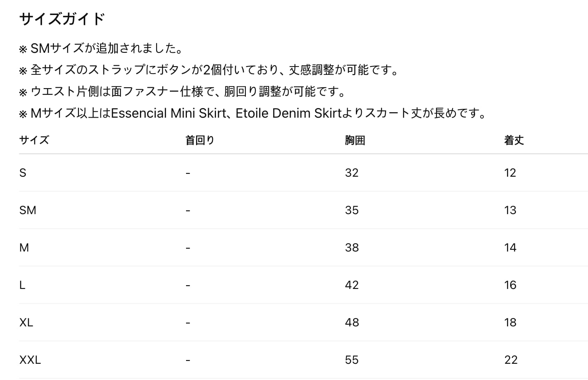Click the note about strap buttons
Viewport: 588px width, 380px height.
pos(209,70)
